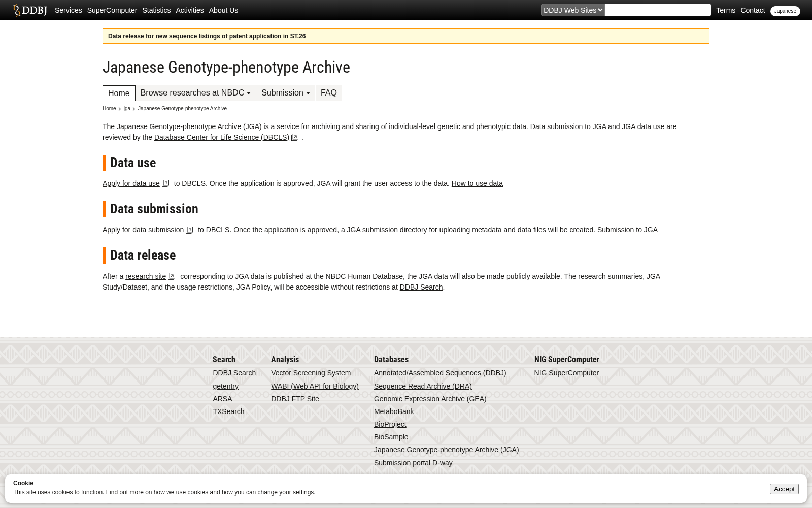Screen dimensions: 812x508
Task: Open Statistics in top navigation
Action: [156, 10]
